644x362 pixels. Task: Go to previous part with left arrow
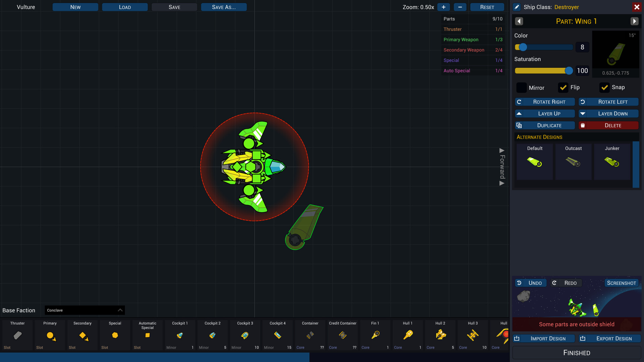(519, 21)
